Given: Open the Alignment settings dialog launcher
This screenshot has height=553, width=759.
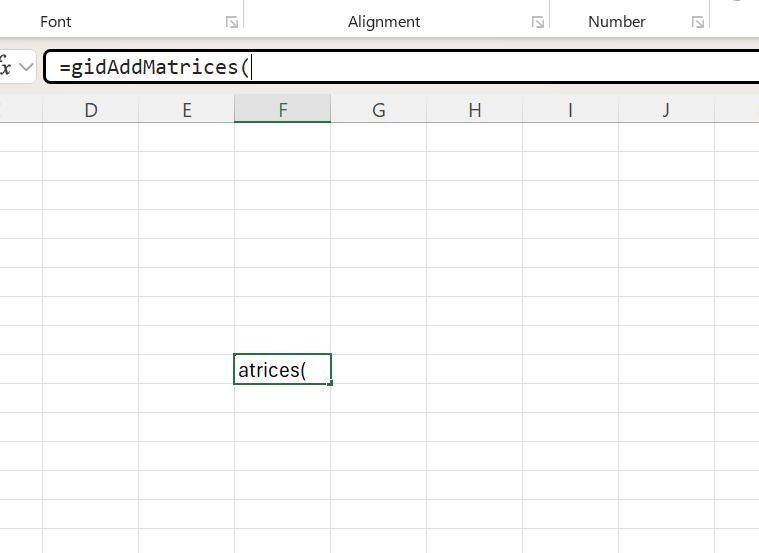Looking at the screenshot, I should pos(538,22).
